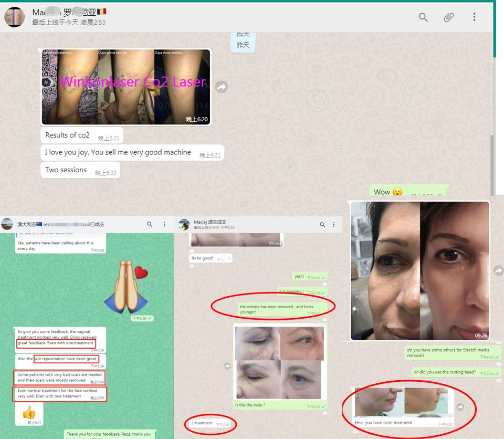Forward the eye mole photo collage
The width and height of the screenshot is (504, 439).
(x=227, y=365)
